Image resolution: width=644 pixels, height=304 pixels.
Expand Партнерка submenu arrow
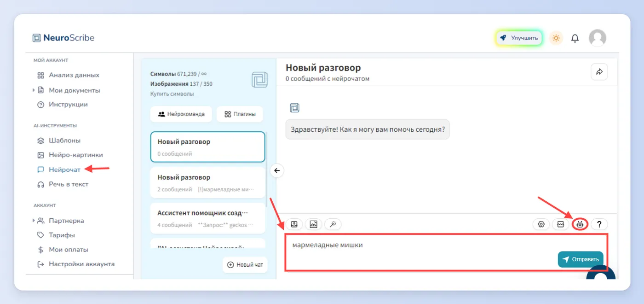(34, 221)
